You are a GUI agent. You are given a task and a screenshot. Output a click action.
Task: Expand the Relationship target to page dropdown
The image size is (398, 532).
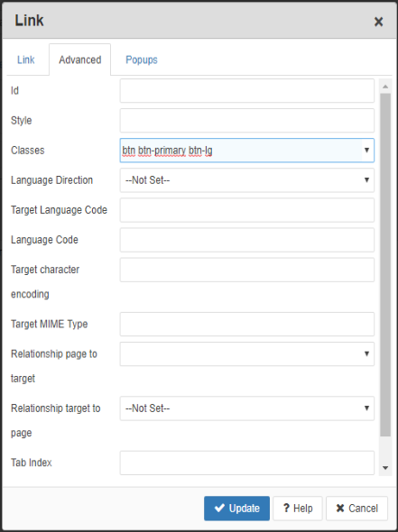[247, 408]
